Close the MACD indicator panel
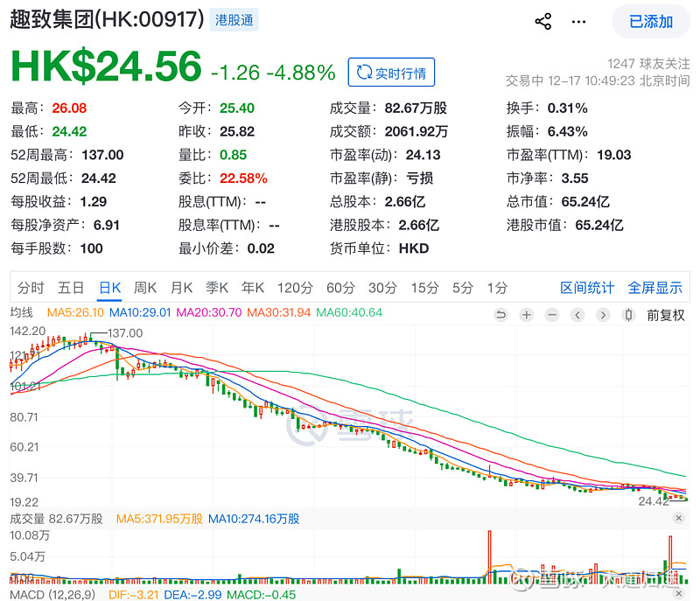Image resolution: width=700 pixels, height=601 pixels. (679, 594)
